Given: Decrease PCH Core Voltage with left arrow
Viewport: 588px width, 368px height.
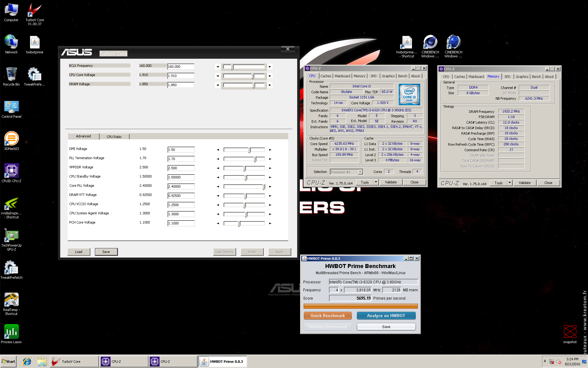Looking at the screenshot, I should tap(218, 223).
